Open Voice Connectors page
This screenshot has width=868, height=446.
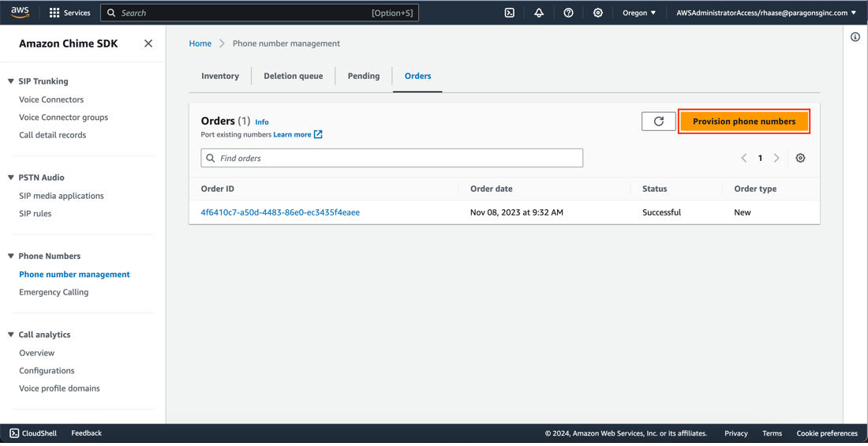click(51, 99)
